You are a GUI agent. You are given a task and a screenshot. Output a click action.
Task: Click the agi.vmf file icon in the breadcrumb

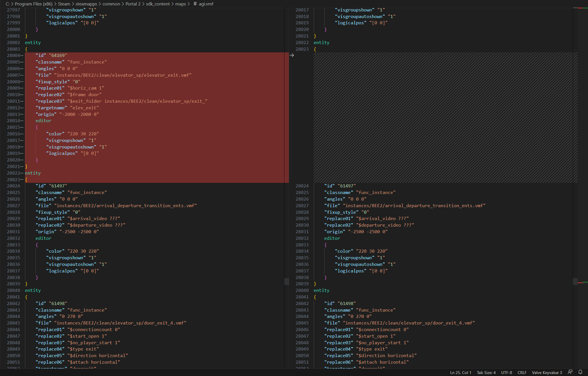point(195,4)
